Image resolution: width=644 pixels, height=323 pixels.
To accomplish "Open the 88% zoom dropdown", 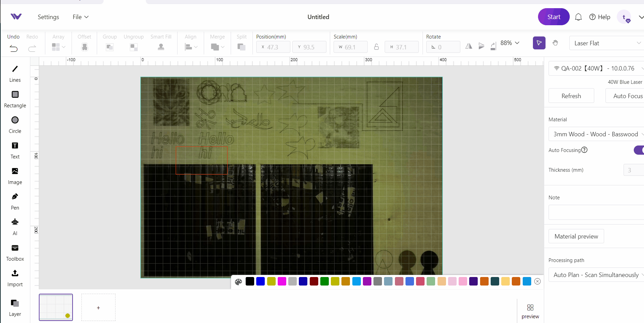I will (x=510, y=43).
